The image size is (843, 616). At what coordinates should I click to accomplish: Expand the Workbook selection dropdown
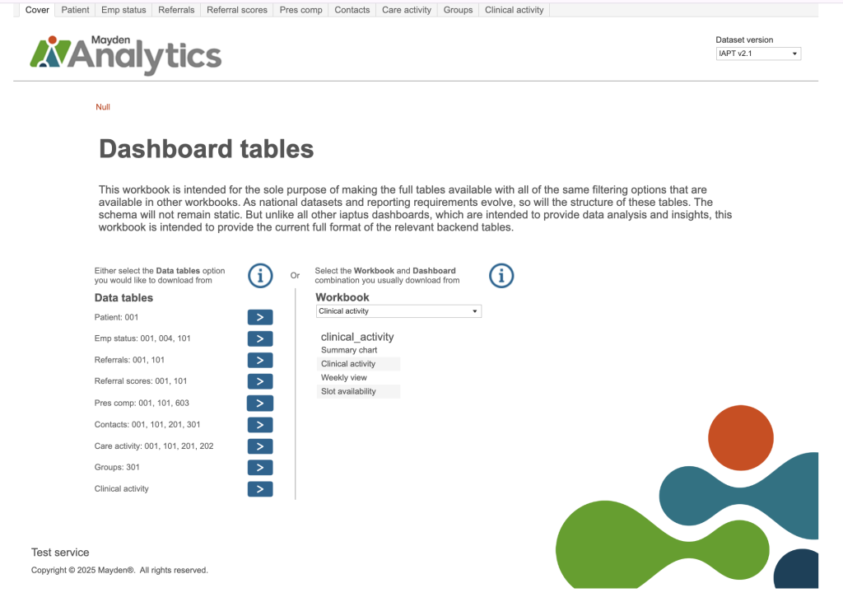[x=398, y=311]
